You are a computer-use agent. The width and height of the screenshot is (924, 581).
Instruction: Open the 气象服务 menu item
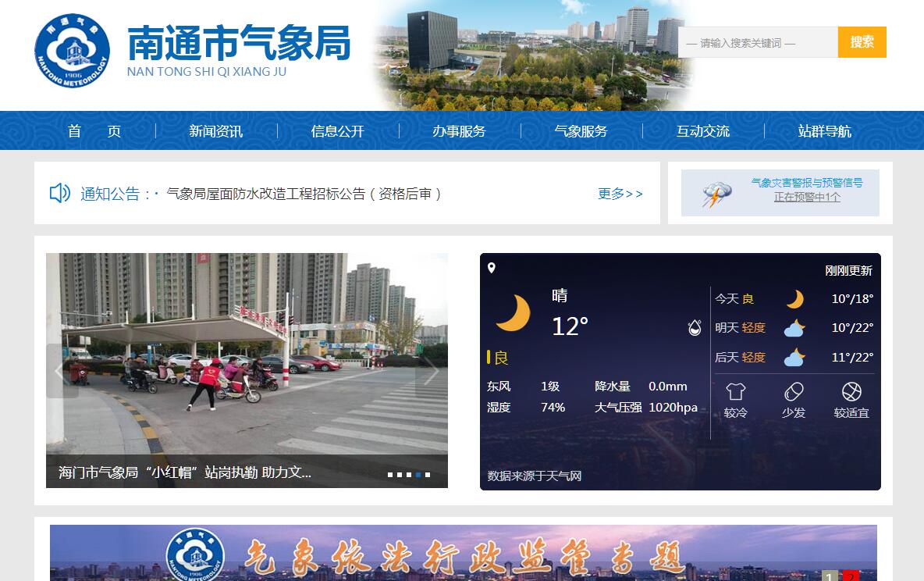point(581,131)
